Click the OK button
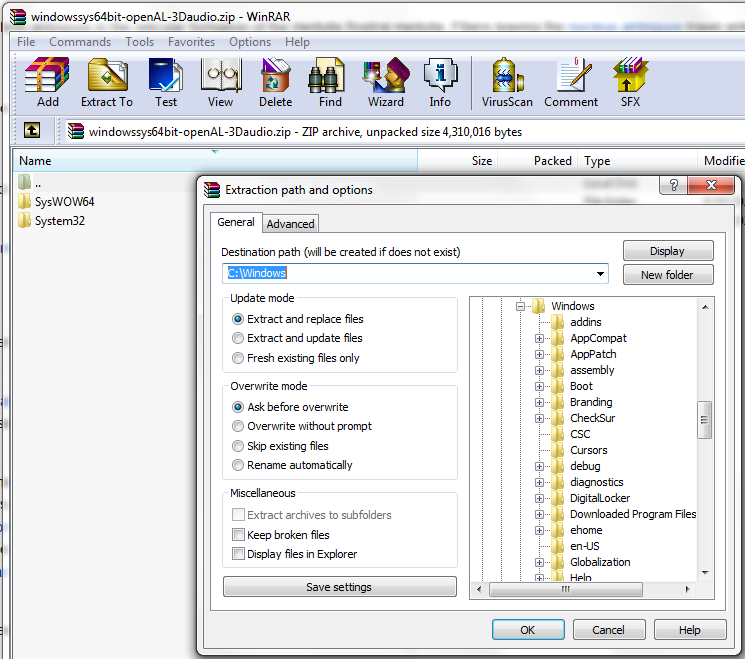The height and width of the screenshot is (659, 745). click(x=528, y=630)
